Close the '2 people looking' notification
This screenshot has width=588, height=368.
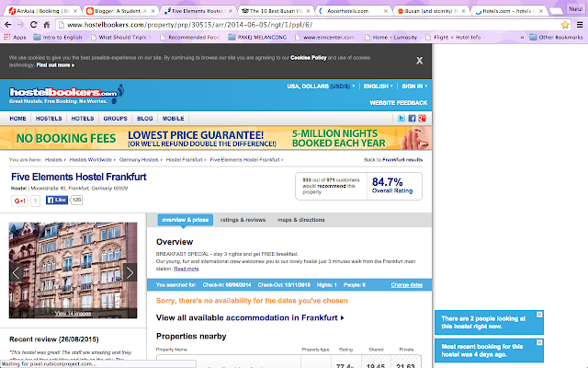tap(539, 315)
